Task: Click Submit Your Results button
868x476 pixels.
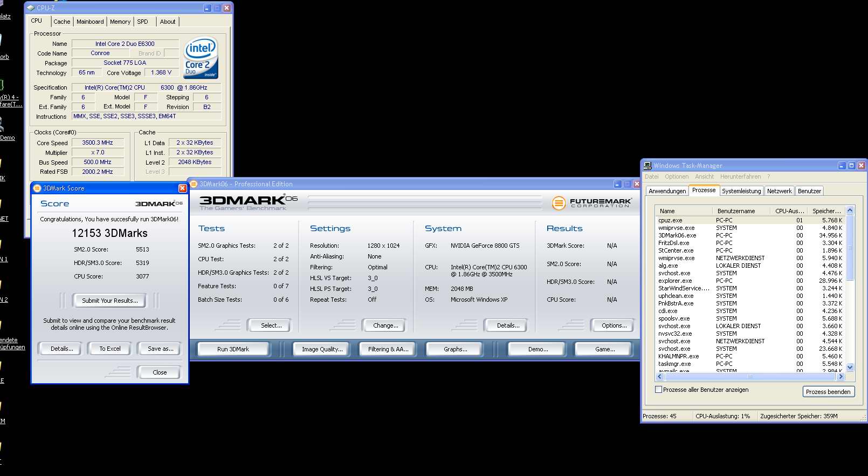Action: pyautogui.click(x=110, y=301)
